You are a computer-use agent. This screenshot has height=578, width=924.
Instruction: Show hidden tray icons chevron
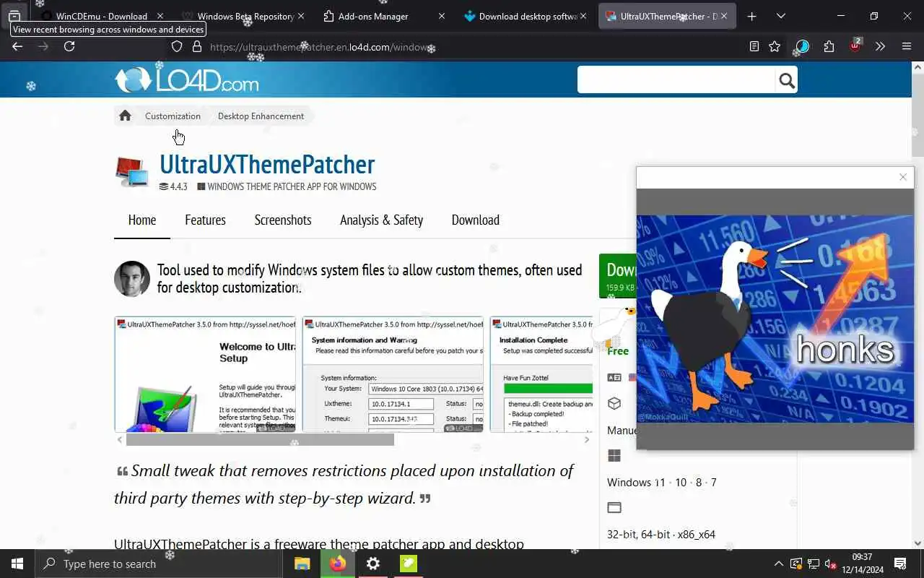point(778,564)
